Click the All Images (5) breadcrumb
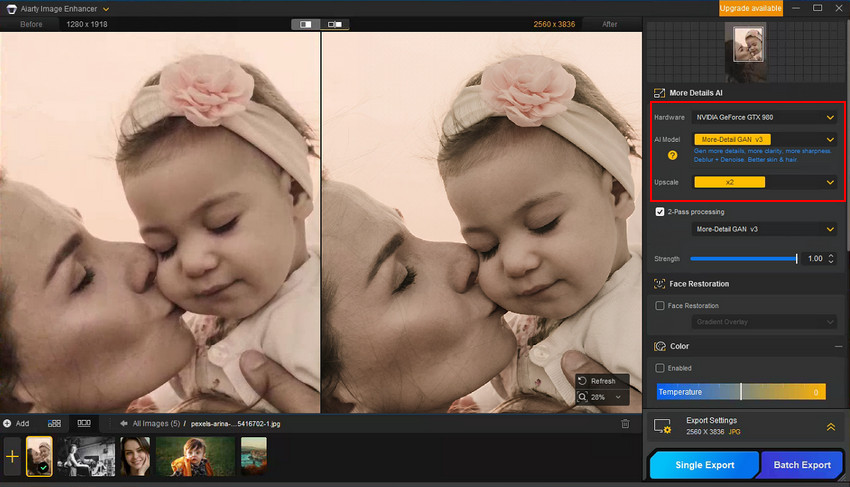 [156, 424]
